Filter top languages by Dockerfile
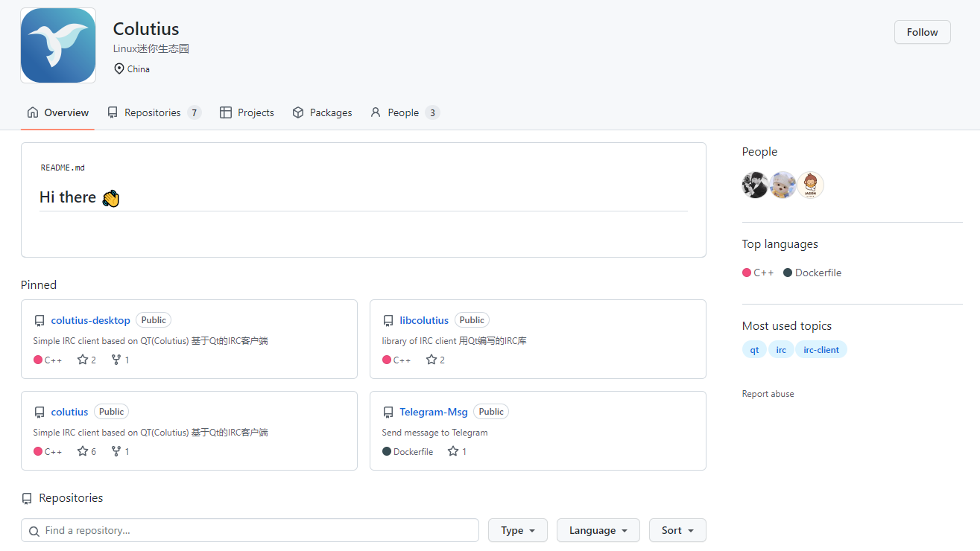This screenshot has width=980, height=551. 812,273
